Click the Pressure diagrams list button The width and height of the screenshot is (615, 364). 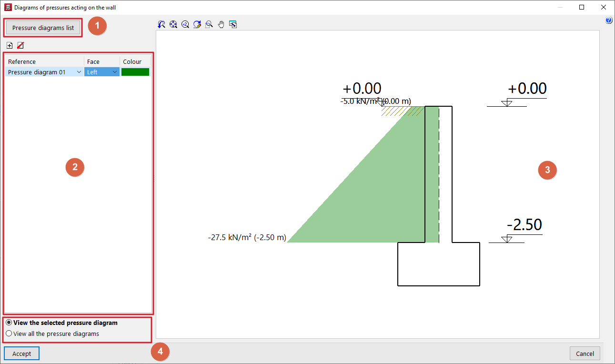point(43,28)
